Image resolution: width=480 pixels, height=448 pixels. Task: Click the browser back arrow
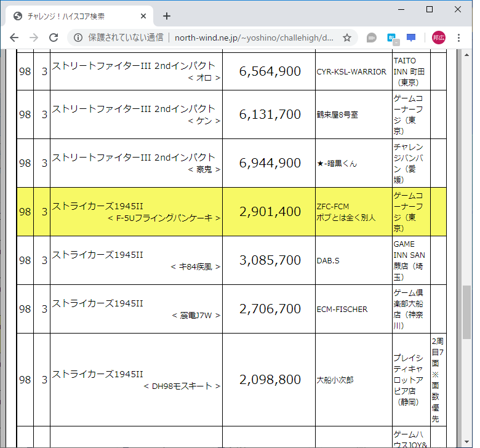pyautogui.click(x=14, y=38)
